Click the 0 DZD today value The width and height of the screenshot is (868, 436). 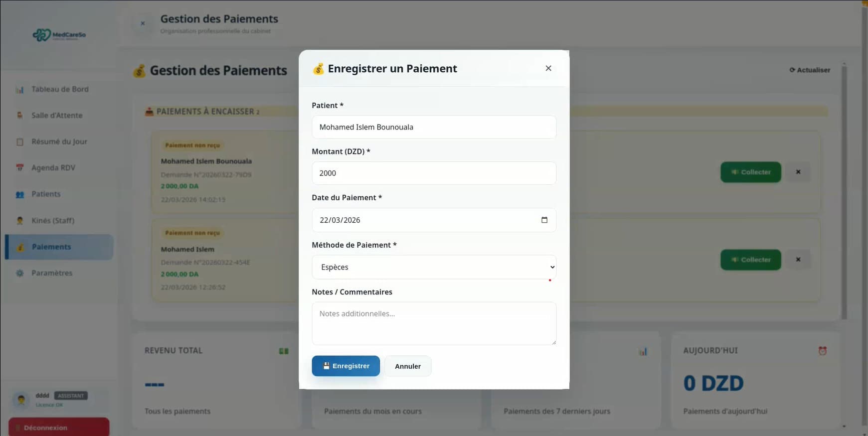pyautogui.click(x=713, y=383)
